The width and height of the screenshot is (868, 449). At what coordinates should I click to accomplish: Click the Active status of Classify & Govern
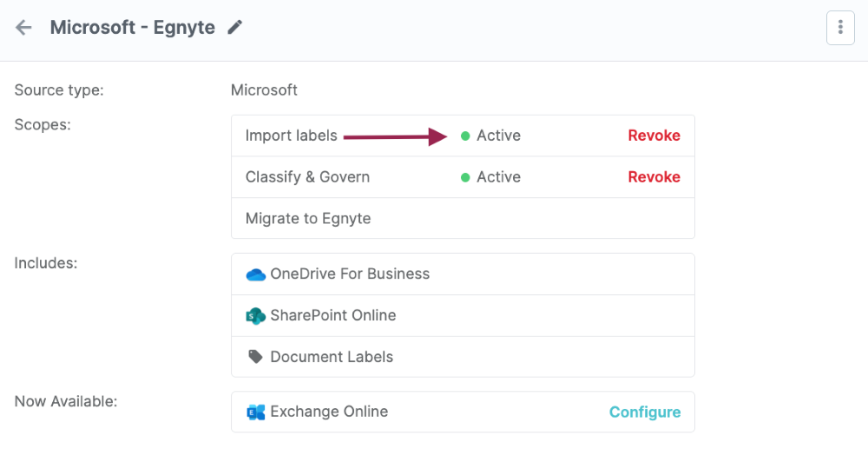pyautogui.click(x=499, y=177)
